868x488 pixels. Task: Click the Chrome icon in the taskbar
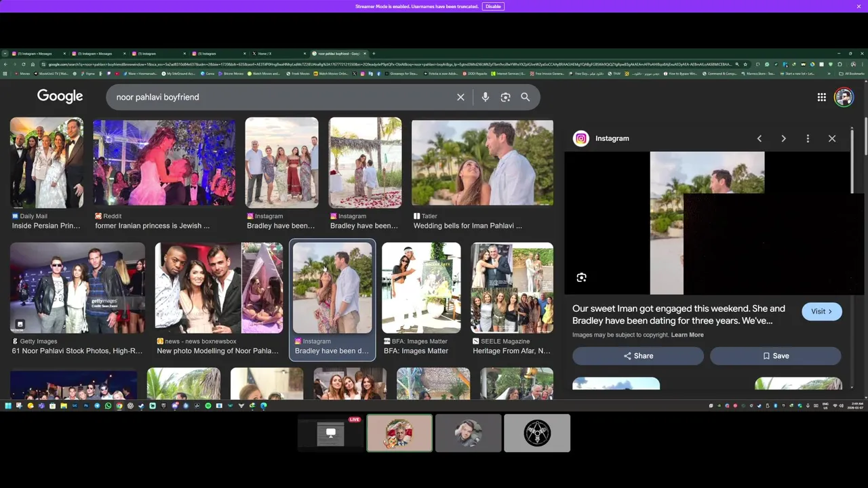[x=119, y=405]
